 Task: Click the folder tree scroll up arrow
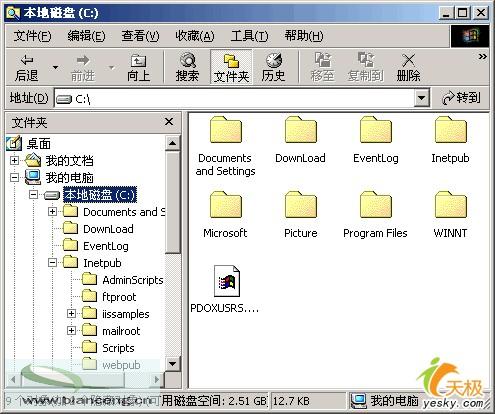click(x=173, y=143)
